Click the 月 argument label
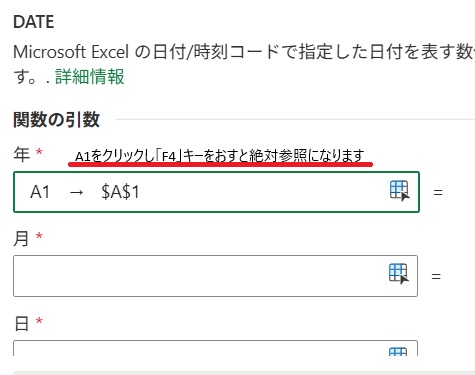 coord(21,238)
